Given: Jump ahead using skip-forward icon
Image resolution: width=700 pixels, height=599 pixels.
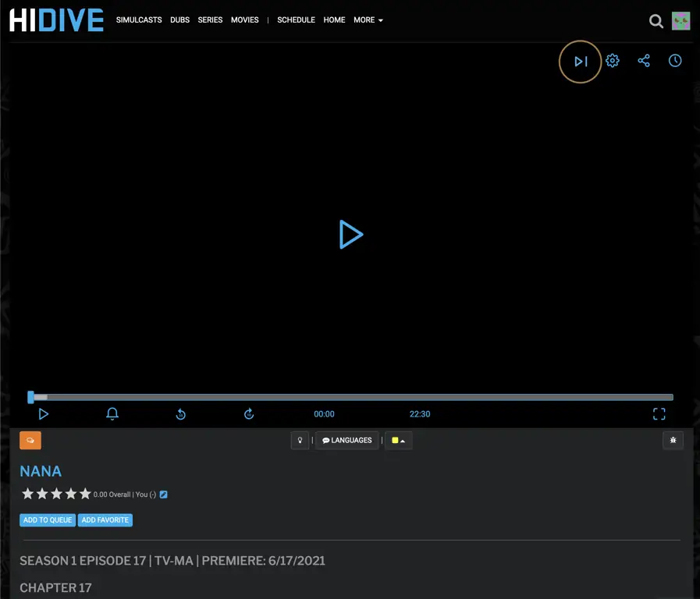Looking at the screenshot, I should point(249,414).
